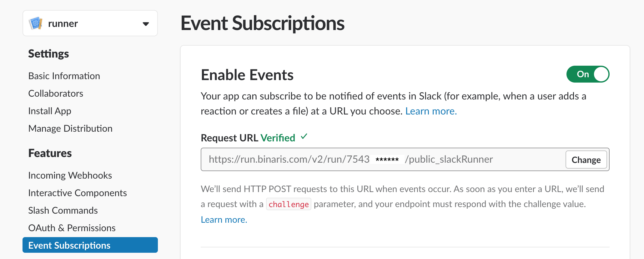Select Slash Commands in sidebar
The height and width of the screenshot is (259, 644).
click(63, 211)
